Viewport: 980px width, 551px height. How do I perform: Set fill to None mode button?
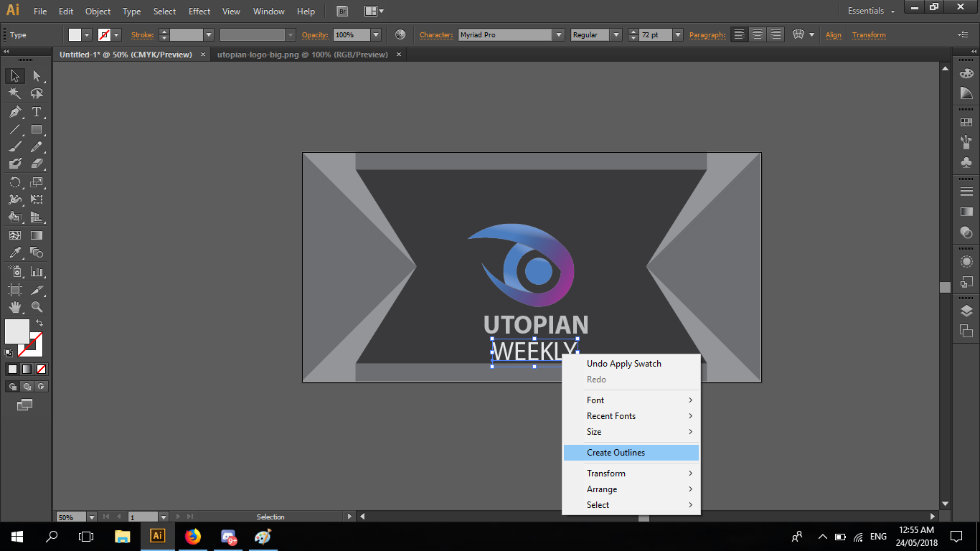pos(41,369)
